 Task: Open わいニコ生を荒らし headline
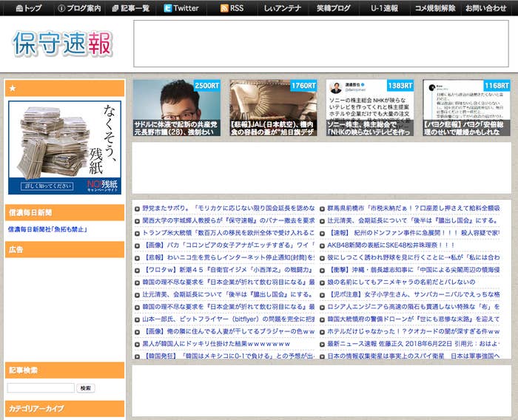tap(228, 257)
